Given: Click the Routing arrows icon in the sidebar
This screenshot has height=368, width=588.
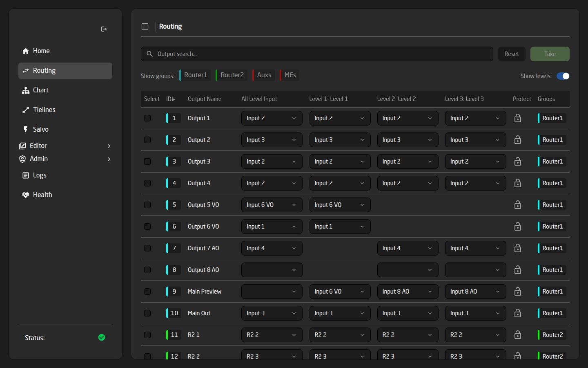Looking at the screenshot, I should (x=26, y=71).
